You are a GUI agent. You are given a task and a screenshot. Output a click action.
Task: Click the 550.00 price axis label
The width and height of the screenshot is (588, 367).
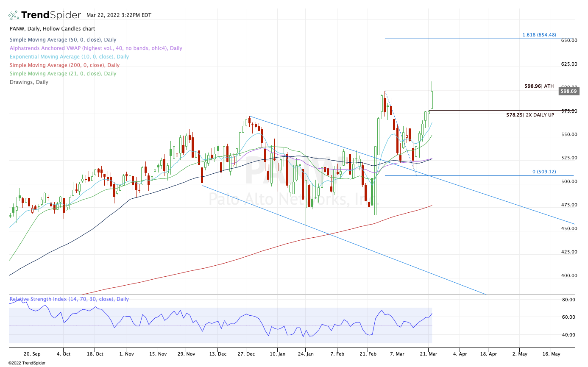click(x=568, y=135)
